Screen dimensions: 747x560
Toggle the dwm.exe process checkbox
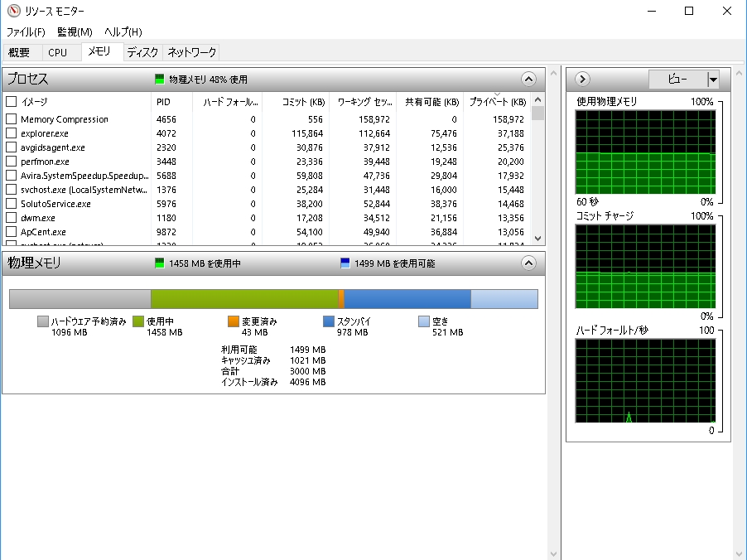point(12,218)
